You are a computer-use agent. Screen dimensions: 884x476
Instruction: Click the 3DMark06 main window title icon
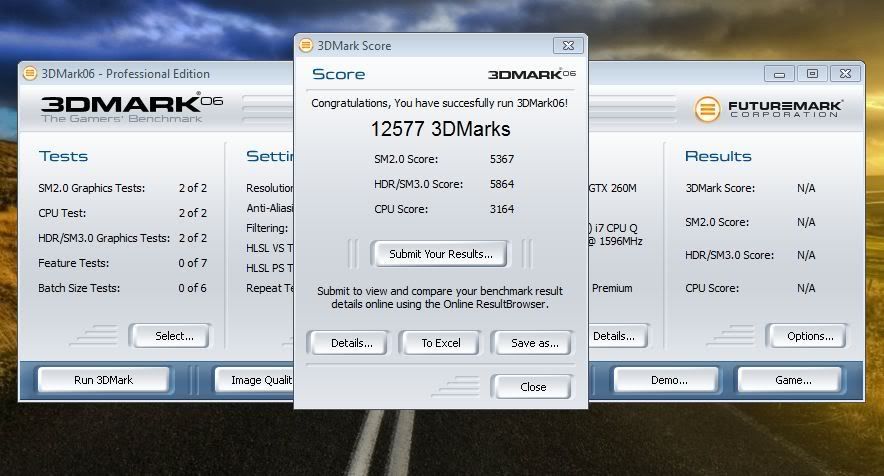[x=30, y=73]
